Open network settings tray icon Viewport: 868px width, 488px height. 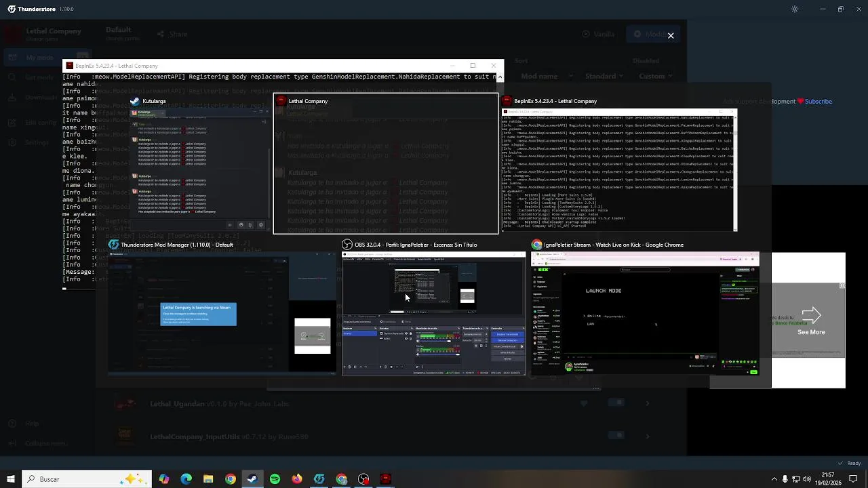[x=796, y=479]
